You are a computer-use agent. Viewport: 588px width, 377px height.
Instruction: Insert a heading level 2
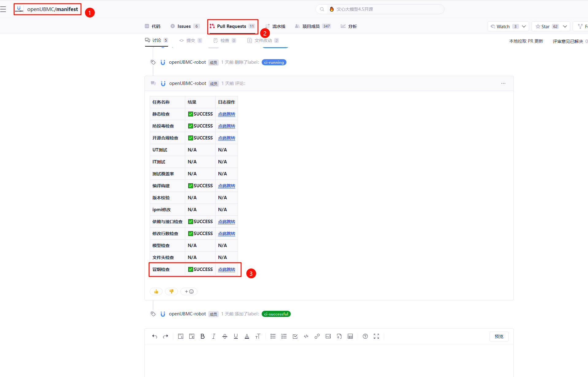click(x=192, y=337)
